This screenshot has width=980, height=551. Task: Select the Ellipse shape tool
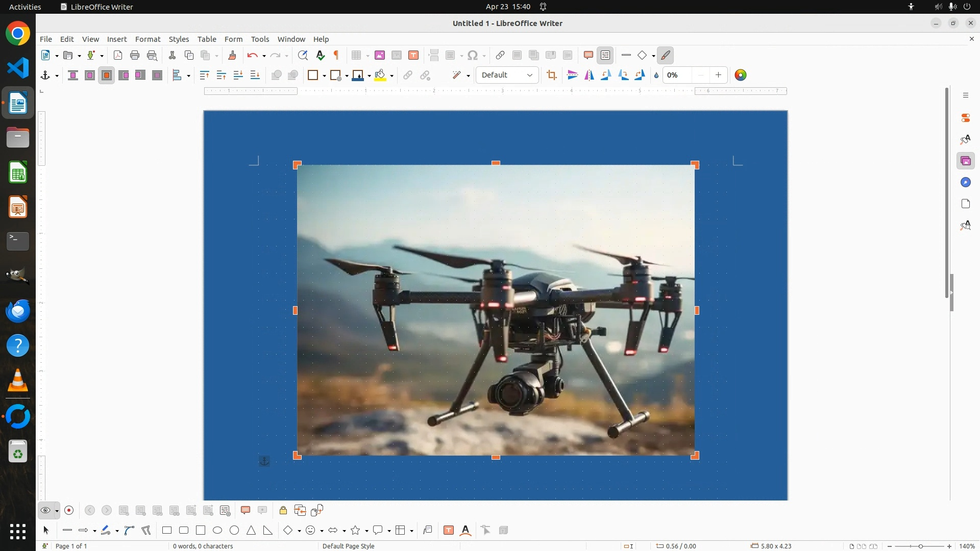coord(217,530)
